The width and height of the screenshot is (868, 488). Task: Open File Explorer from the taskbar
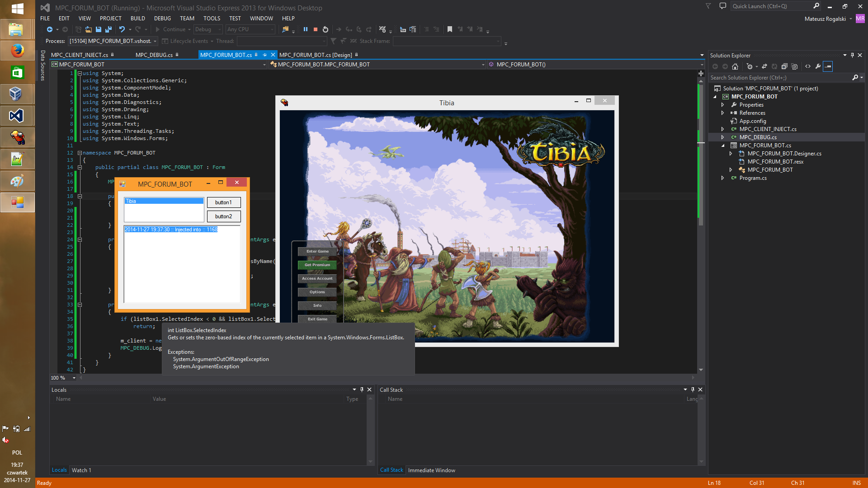17,29
